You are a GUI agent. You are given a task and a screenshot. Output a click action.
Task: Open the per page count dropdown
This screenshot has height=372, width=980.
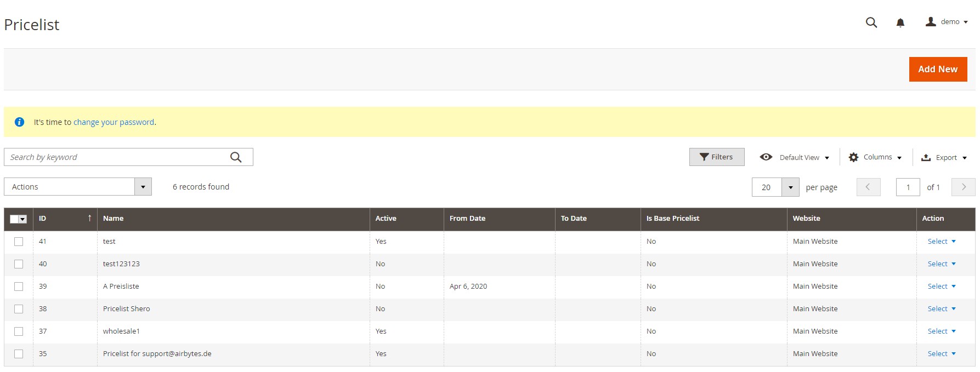pyautogui.click(x=790, y=187)
